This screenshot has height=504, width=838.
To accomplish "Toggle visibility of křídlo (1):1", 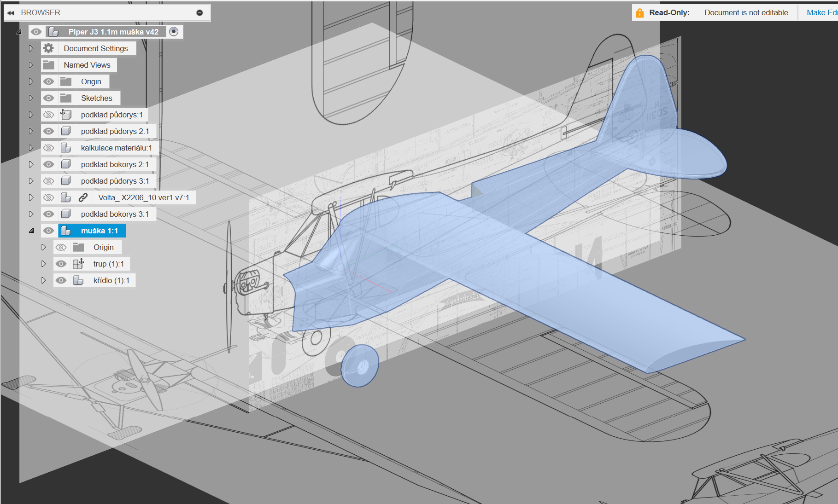I will (x=61, y=280).
